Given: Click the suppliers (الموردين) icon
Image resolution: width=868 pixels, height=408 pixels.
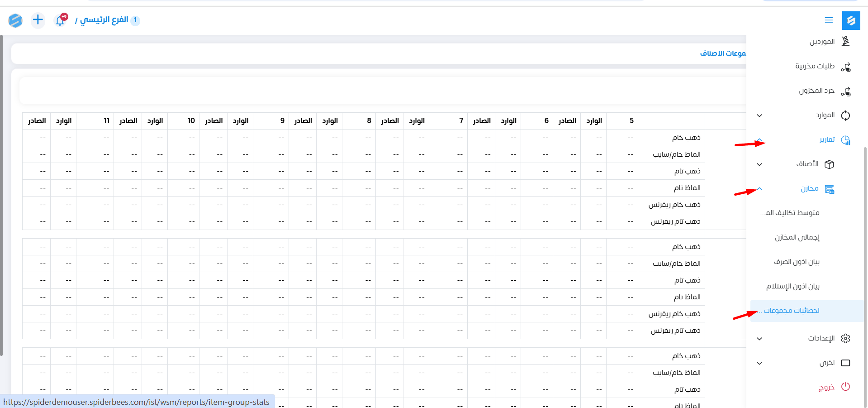Looking at the screenshot, I should click(x=845, y=42).
